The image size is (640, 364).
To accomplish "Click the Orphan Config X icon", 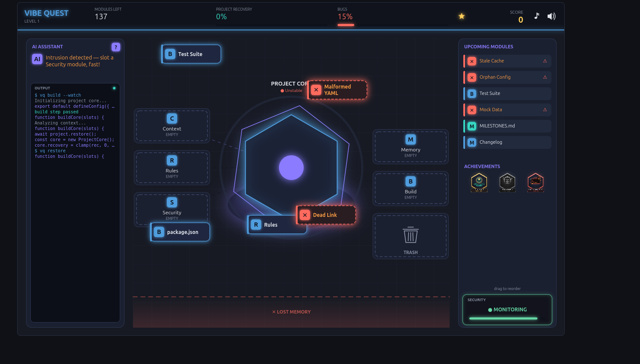I will (x=472, y=77).
